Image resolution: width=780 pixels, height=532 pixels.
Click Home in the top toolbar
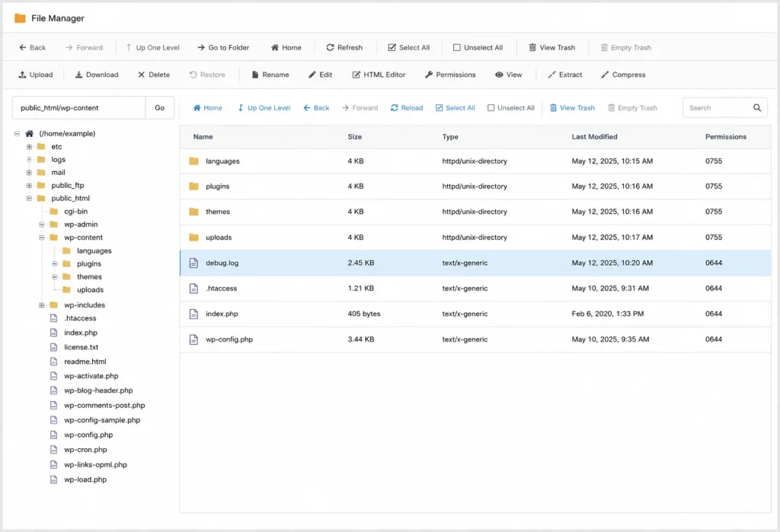[286, 48]
